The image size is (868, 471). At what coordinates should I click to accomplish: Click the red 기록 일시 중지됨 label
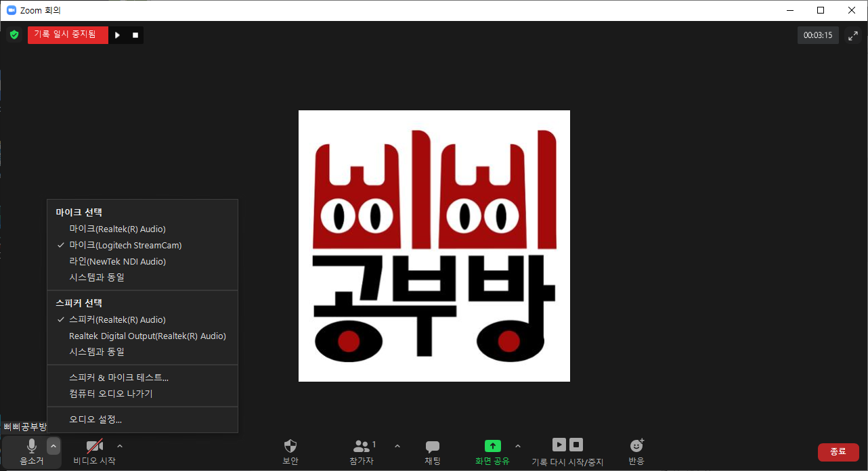(x=68, y=35)
